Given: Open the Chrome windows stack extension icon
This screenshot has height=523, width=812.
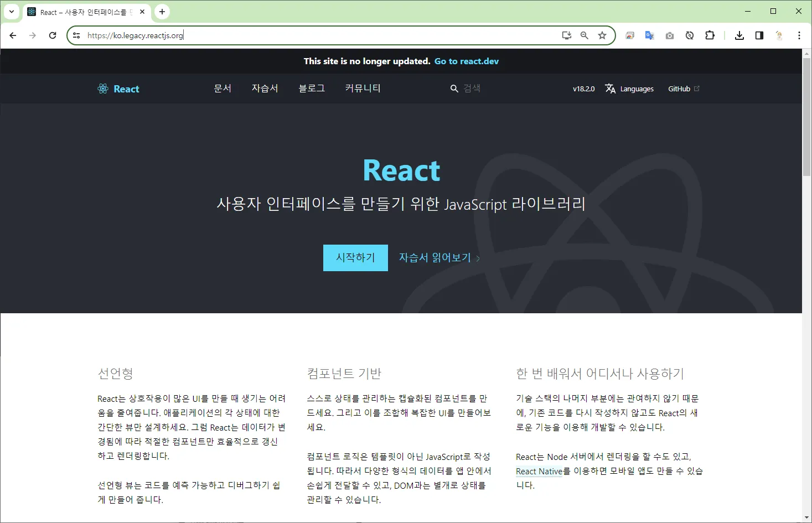Looking at the screenshot, I should coord(630,35).
